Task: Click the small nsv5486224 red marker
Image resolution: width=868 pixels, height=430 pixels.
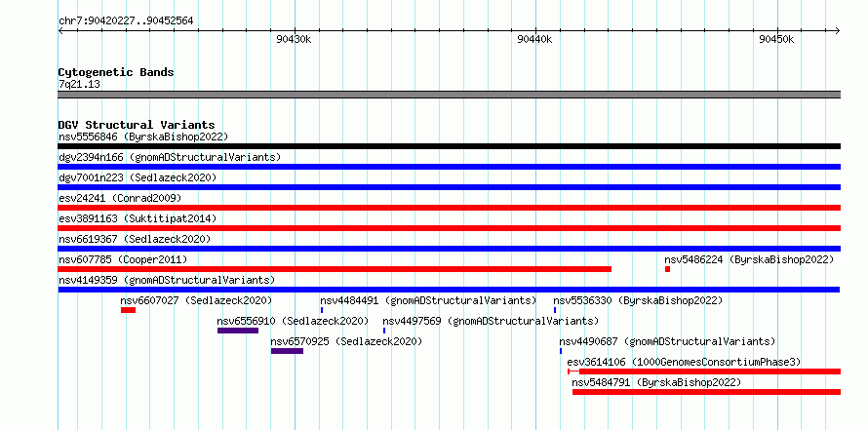Action: (668, 269)
